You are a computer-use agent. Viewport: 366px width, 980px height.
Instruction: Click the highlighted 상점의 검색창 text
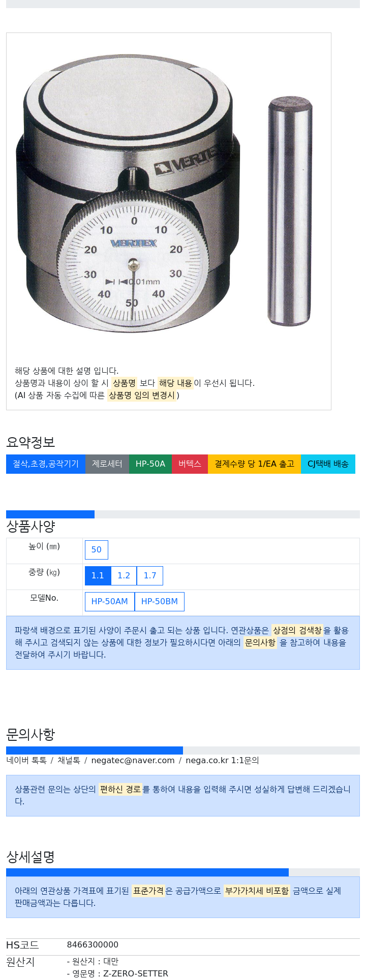coord(297,631)
